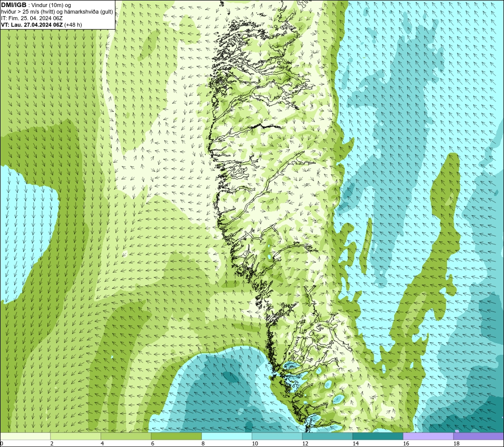Viewport: 504px width, 447px height.
Task: Click the '8' label on the wind scale
Action: click(x=203, y=443)
